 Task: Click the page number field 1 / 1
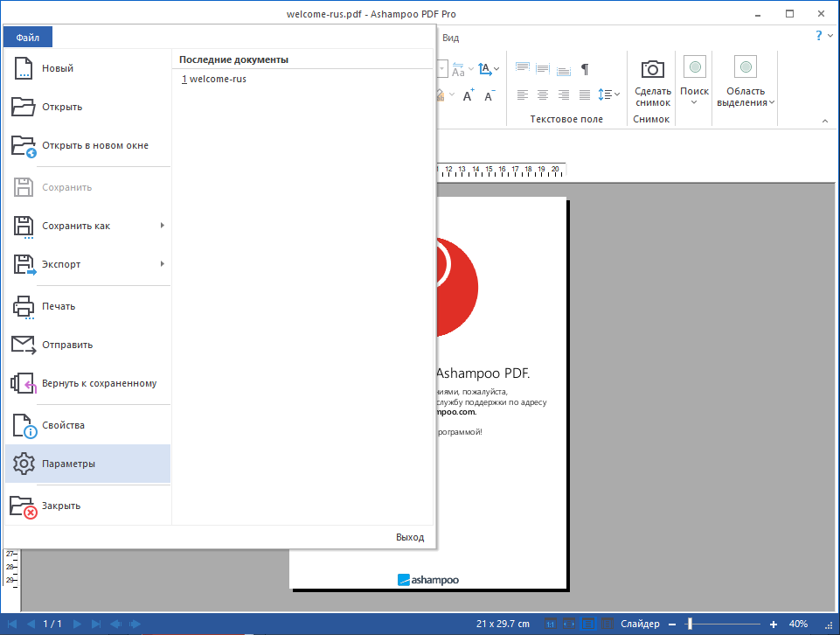(x=52, y=624)
